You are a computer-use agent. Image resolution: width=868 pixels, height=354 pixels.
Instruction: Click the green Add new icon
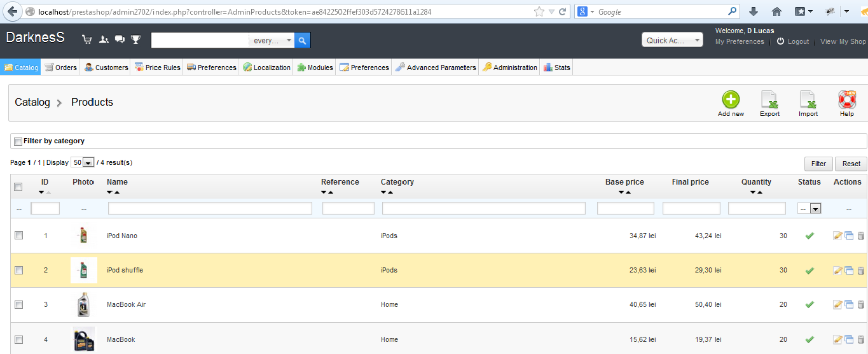click(731, 99)
